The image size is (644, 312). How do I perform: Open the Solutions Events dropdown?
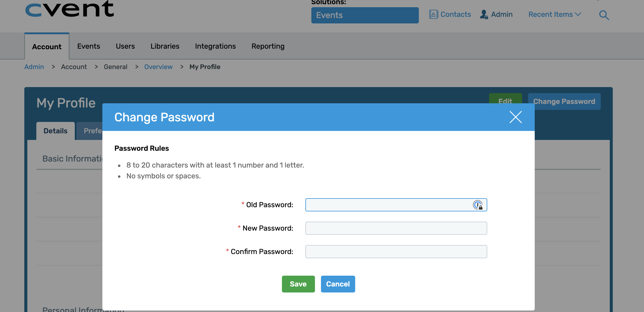click(x=365, y=15)
